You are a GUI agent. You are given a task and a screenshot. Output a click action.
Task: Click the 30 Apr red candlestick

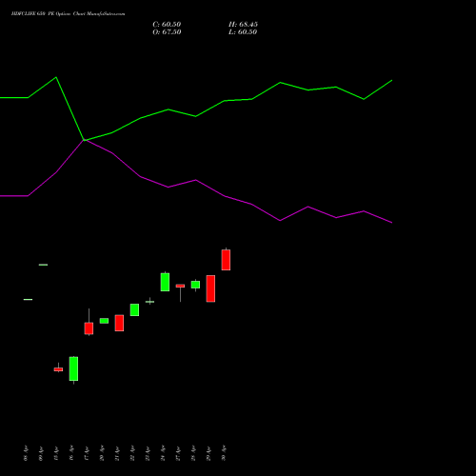click(226, 260)
